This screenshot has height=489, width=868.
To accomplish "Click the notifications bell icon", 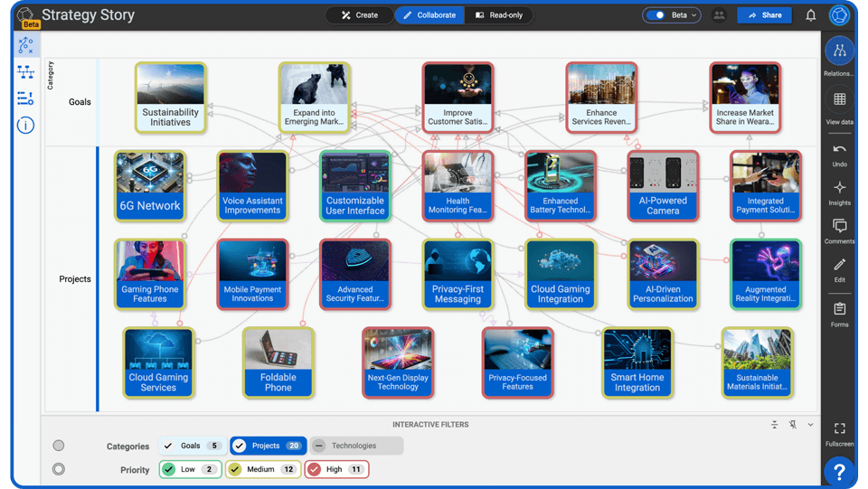I will pos(811,15).
